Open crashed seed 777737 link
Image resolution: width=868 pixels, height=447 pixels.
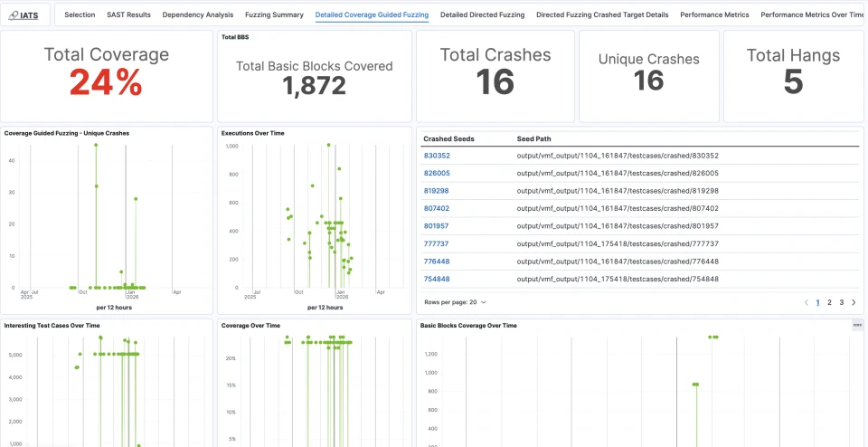pyautogui.click(x=436, y=243)
